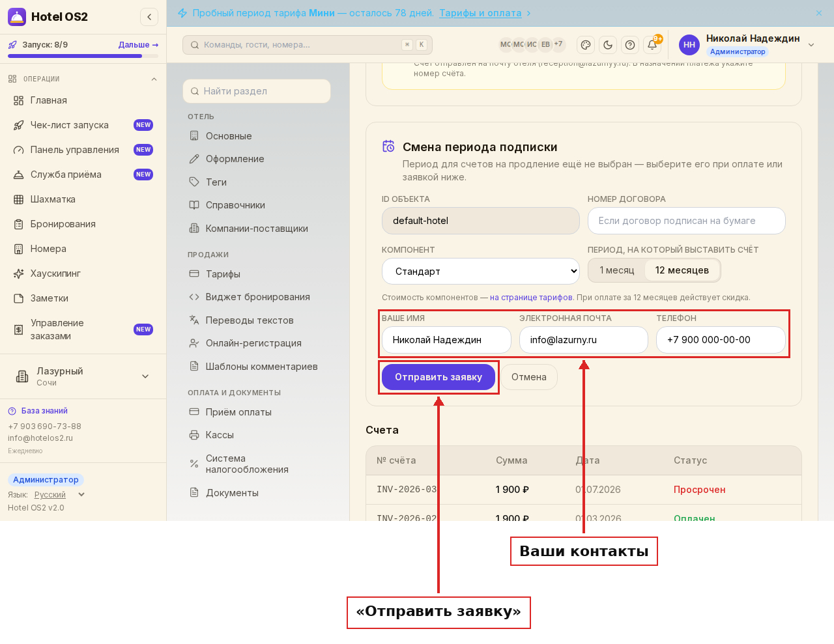The width and height of the screenshot is (834, 644).
Task: Open Главная in the sidebar
Action: click(x=83, y=100)
